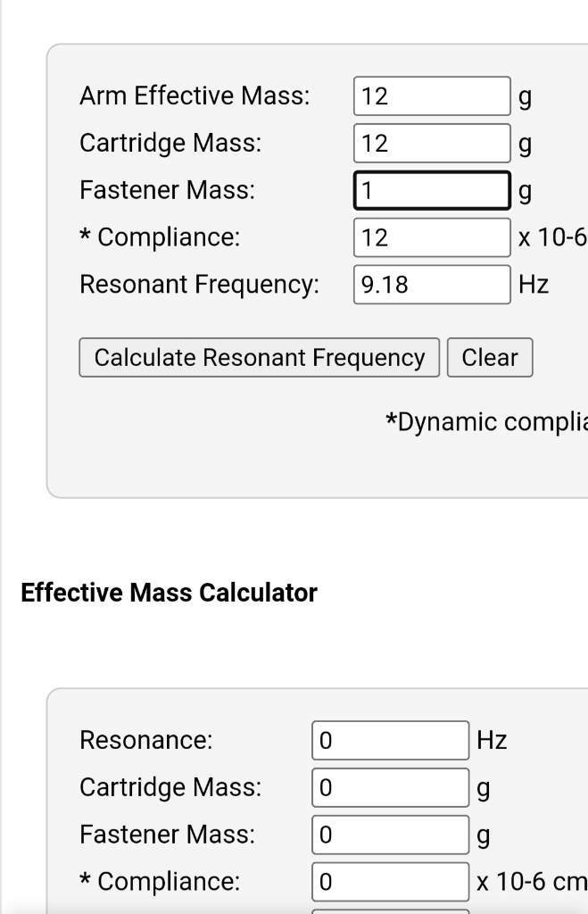Click the Resonant Frequency label text
Viewport: 588px width, 914px height.
coord(199,285)
